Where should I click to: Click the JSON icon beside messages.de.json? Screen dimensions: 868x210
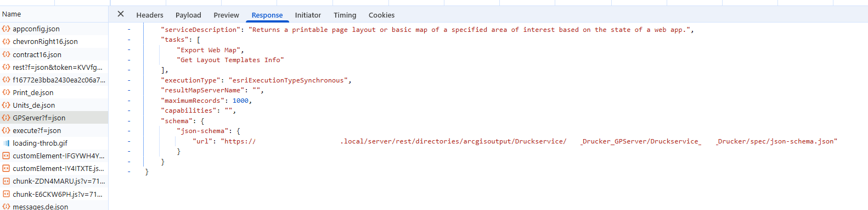pos(6,206)
